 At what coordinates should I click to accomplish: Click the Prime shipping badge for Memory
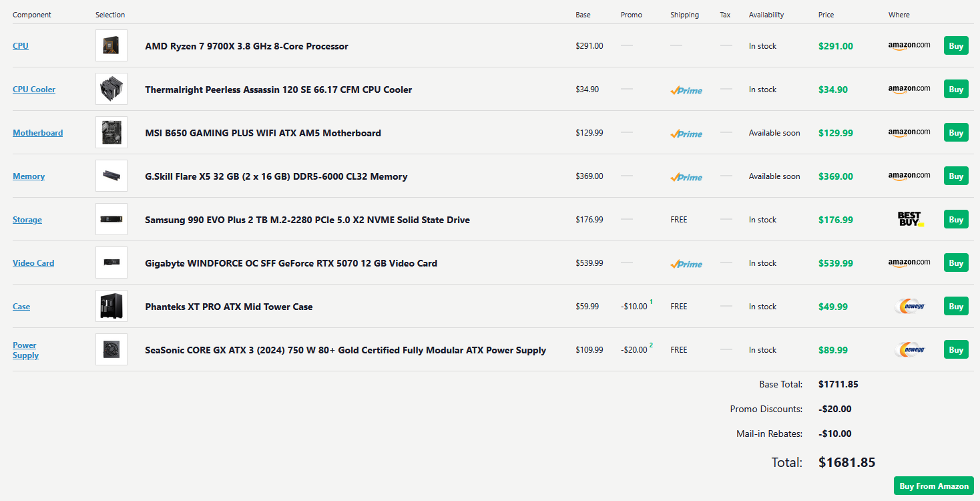pos(686,177)
